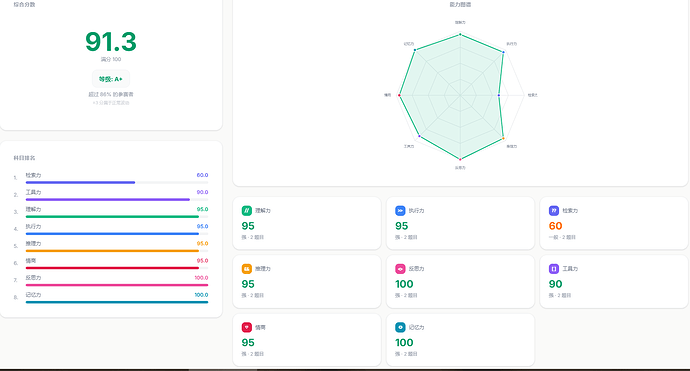Click the teal 记忆力 ranking progress bar

[x=117, y=302]
